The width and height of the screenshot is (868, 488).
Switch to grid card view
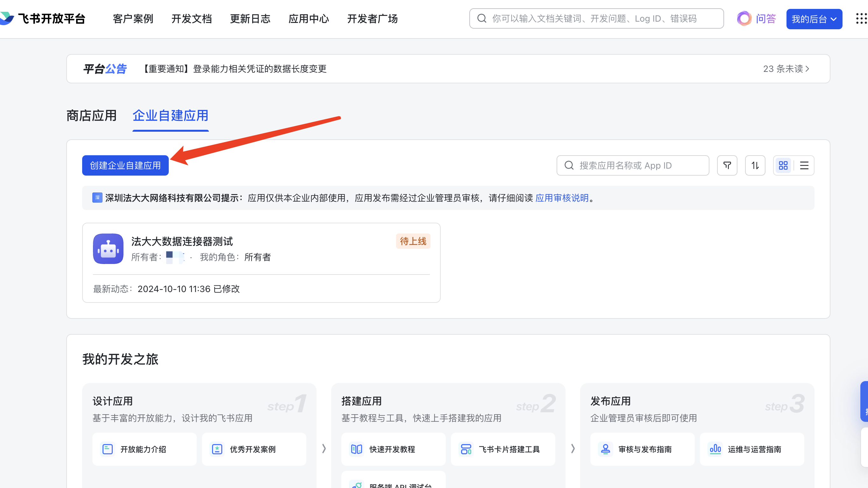(x=783, y=166)
